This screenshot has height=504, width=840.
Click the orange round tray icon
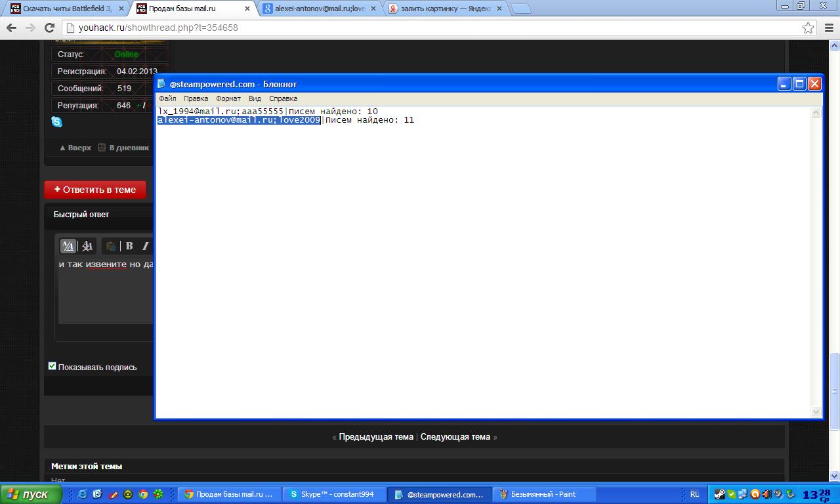(755, 494)
